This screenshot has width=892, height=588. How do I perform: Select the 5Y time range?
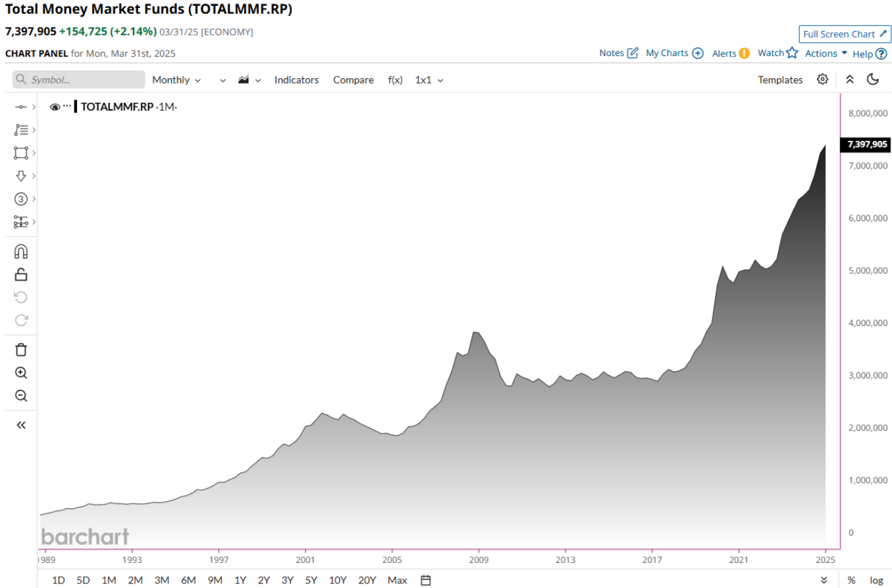(311, 580)
